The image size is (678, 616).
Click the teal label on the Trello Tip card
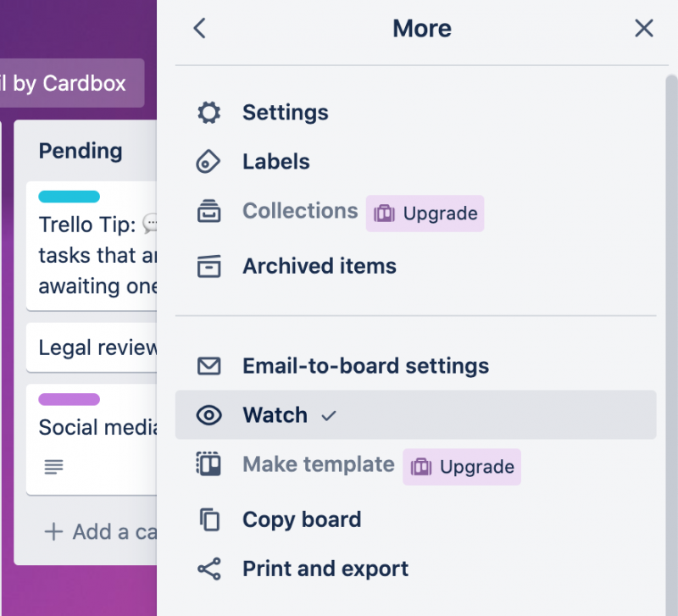(x=68, y=196)
